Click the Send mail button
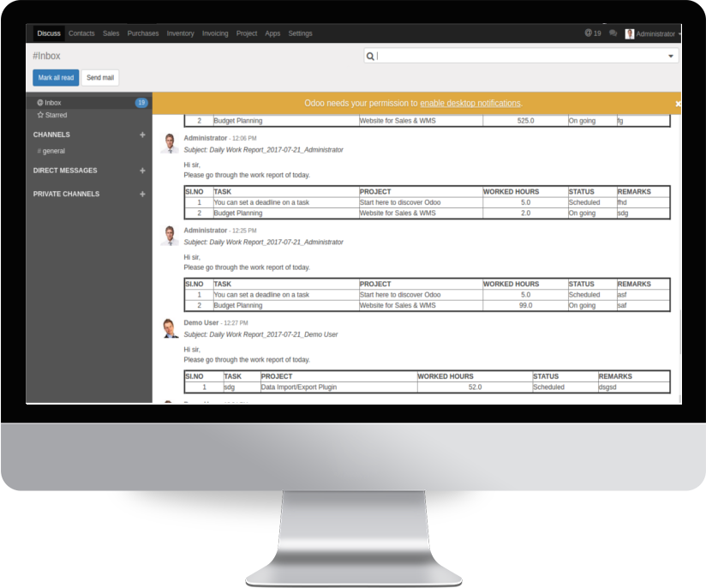The image size is (706, 588). tap(100, 77)
